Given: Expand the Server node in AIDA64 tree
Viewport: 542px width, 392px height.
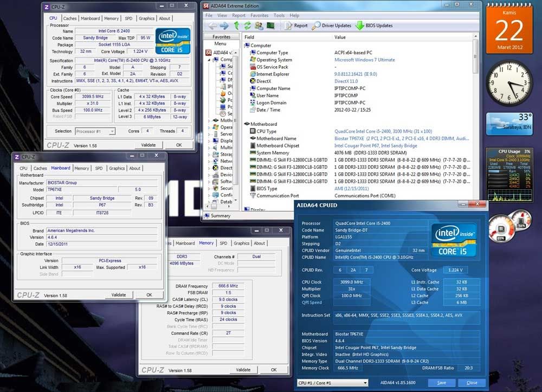Looking at the screenshot, I should pos(209,134).
